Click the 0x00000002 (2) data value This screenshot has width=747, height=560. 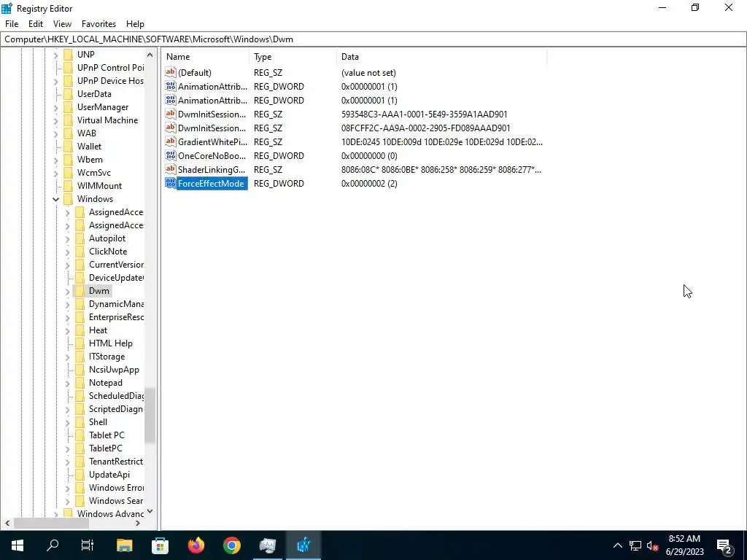[369, 183]
